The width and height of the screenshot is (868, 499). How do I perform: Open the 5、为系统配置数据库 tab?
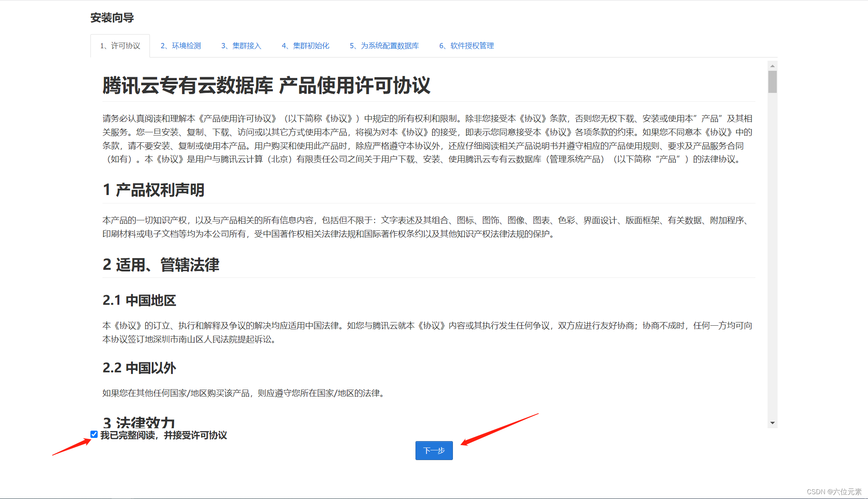pos(384,46)
